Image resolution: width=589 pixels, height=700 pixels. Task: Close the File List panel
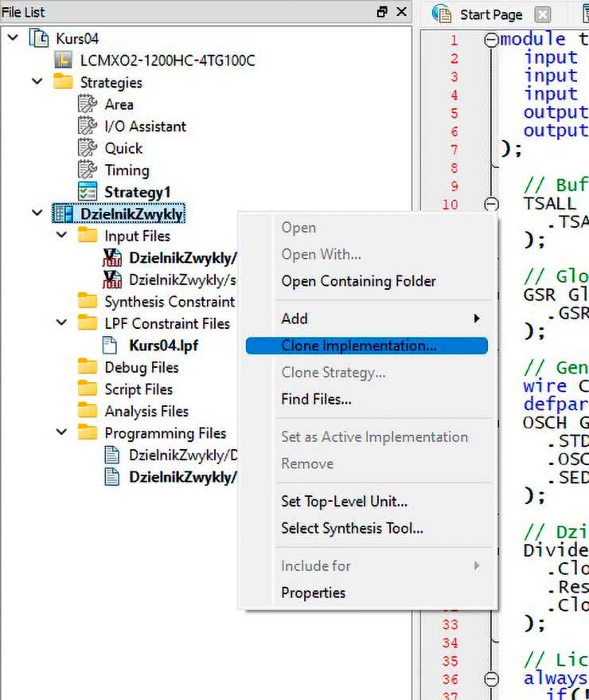tap(401, 12)
